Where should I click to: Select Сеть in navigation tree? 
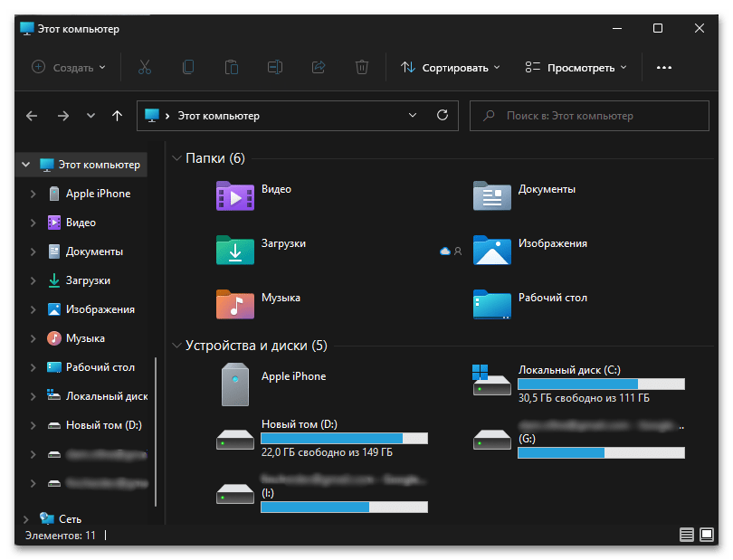[x=61, y=519]
